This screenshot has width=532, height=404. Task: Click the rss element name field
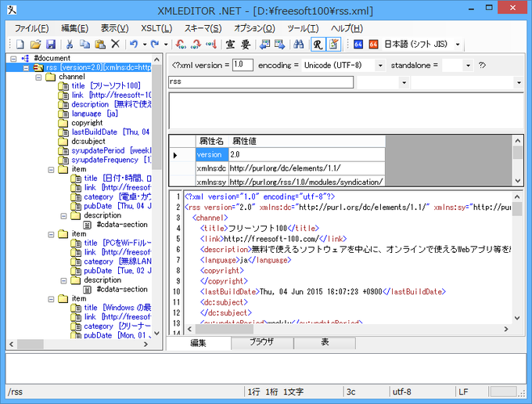pos(261,82)
